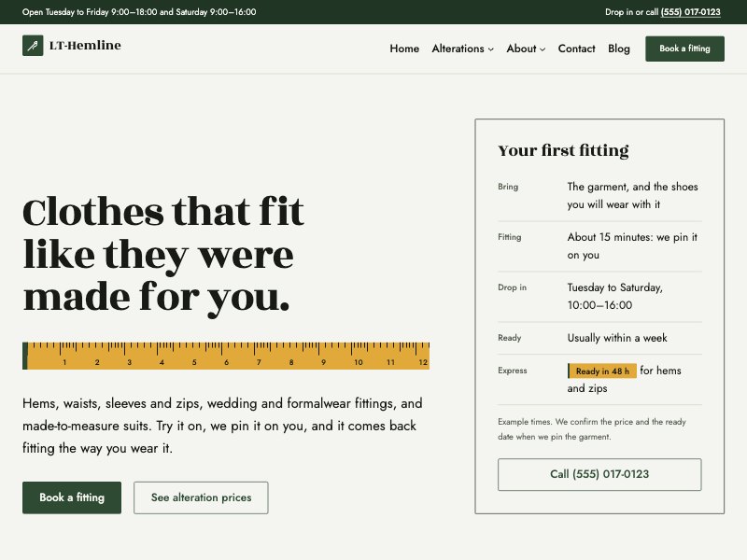Visit the Blog page
Screen dimensions: 747x560
[619, 49]
